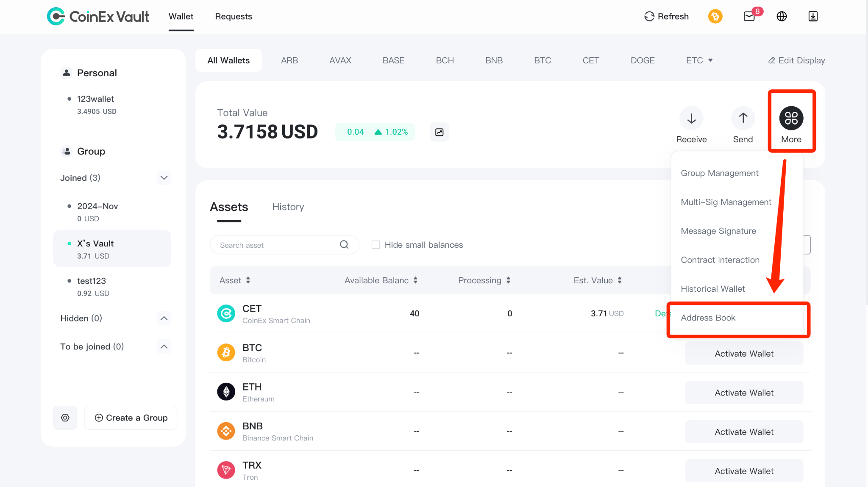Click the BTC coin icon

click(x=226, y=353)
